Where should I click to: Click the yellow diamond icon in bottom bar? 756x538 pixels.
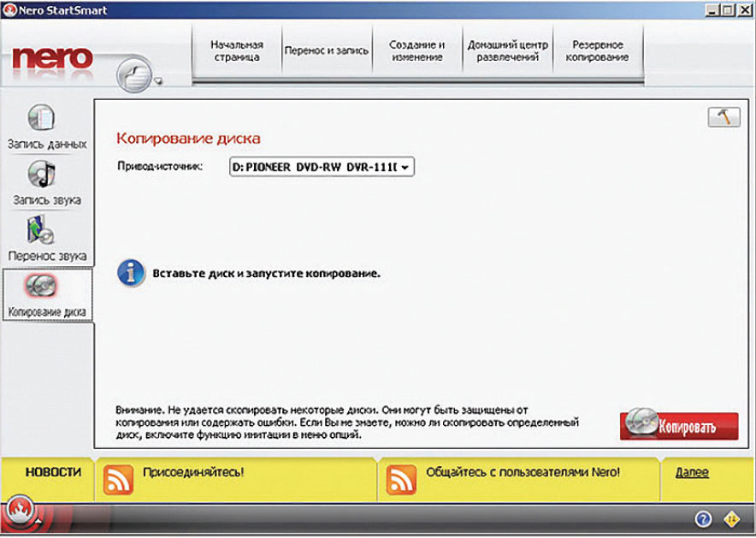click(733, 519)
